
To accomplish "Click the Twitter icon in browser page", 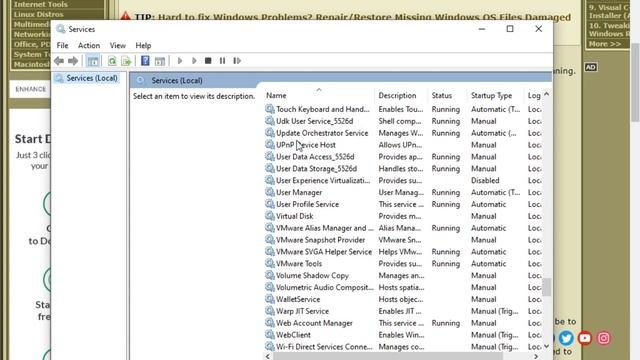I will pos(566,338).
